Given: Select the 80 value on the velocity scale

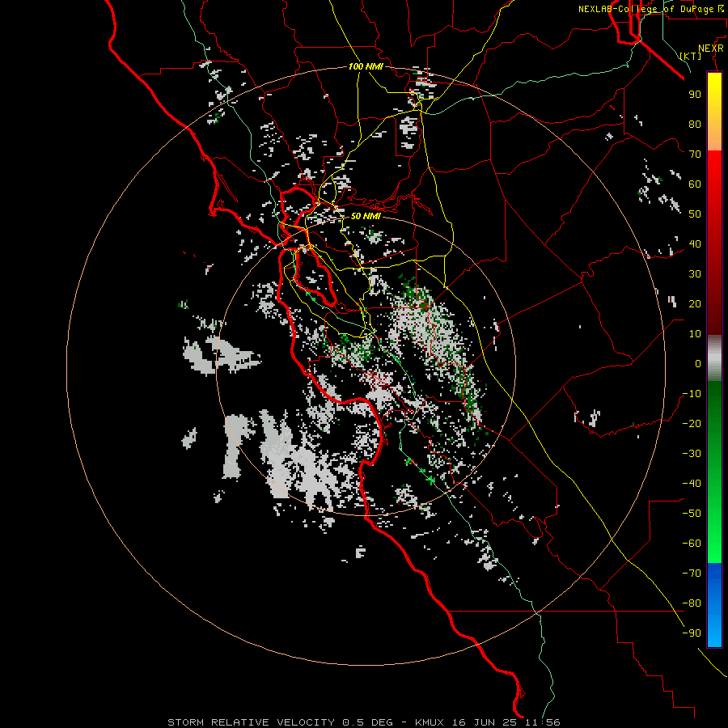Looking at the screenshot, I should [695, 125].
